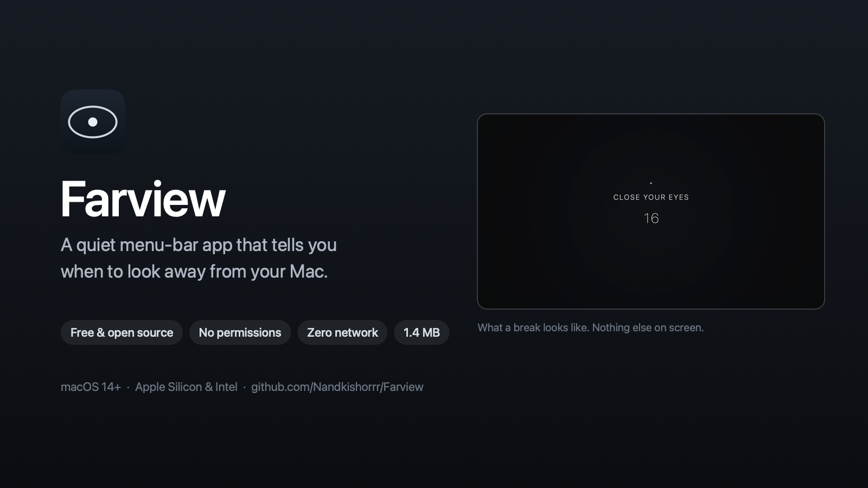The height and width of the screenshot is (488, 868).
Task: Click the break screen preview thumbnail
Action: (x=651, y=211)
